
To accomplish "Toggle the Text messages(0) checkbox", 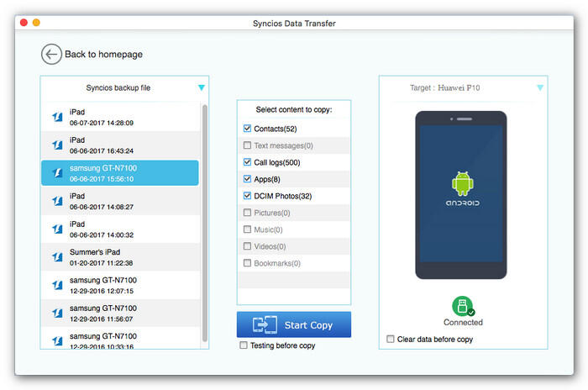I will (x=247, y=145).
